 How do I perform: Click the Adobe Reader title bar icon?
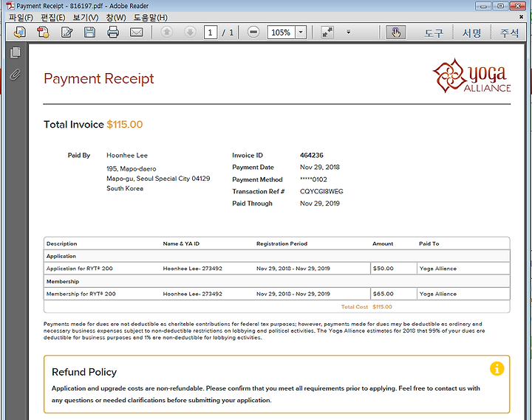10,5
